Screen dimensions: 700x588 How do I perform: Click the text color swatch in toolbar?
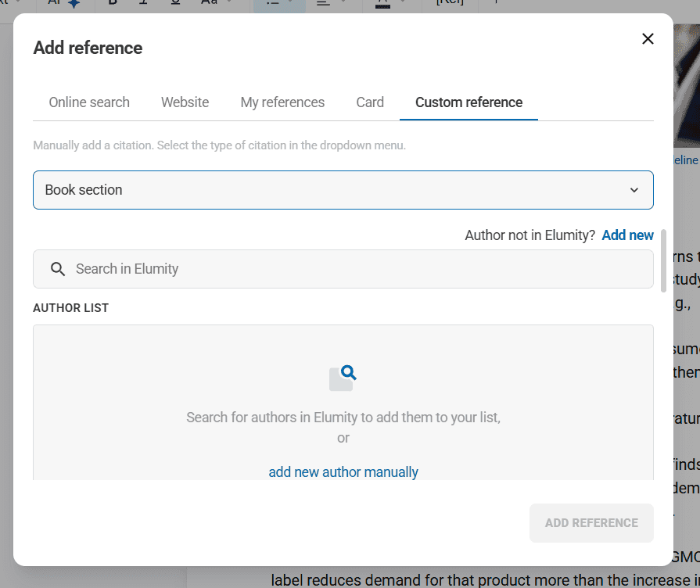coord(382,4)
